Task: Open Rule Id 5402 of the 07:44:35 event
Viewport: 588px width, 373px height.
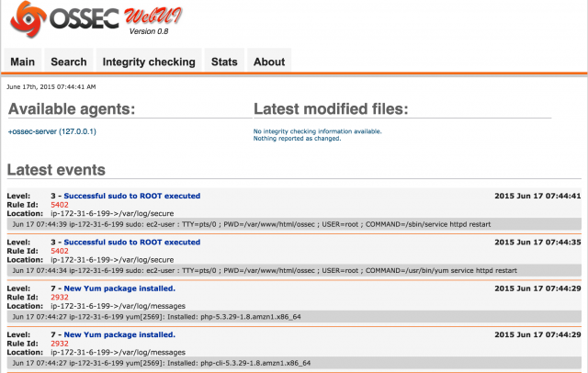Action: tap(60, 251)
